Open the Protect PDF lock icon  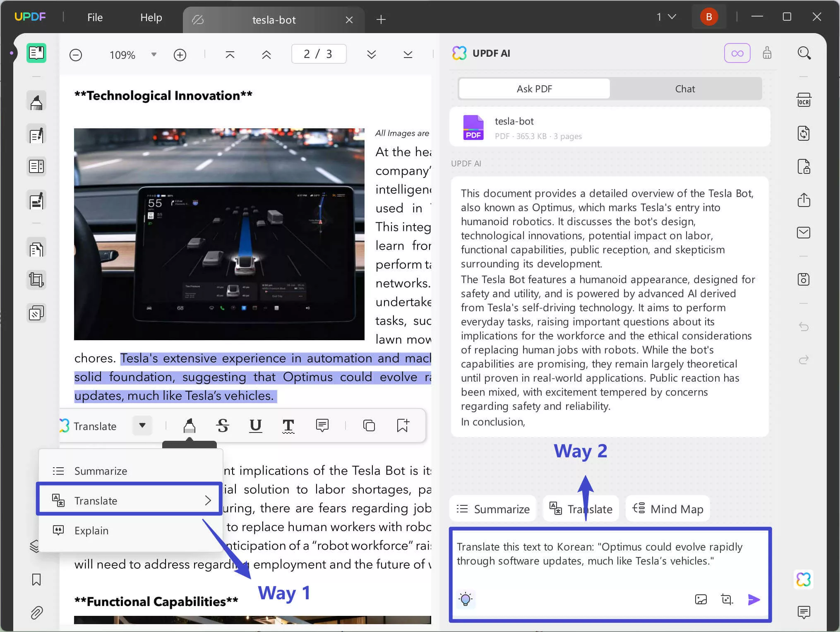(x=804, y=166)
